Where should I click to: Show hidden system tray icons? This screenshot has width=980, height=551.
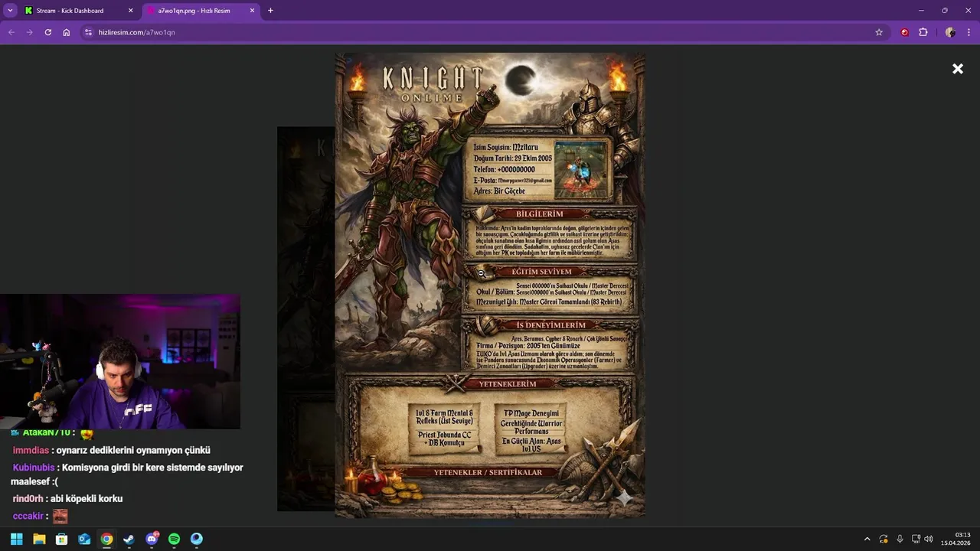pyautogui.click(x=867, y=539)
